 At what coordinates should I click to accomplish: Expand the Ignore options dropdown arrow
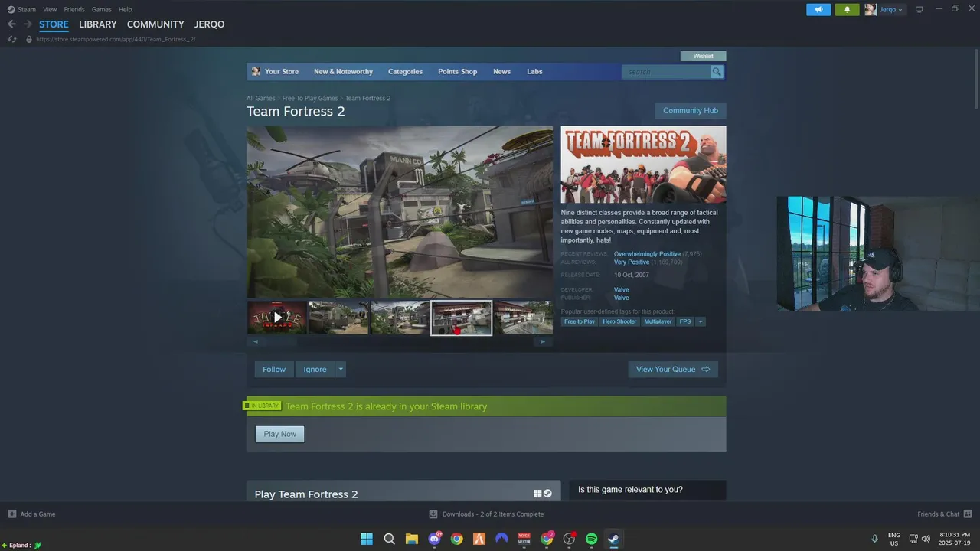coord(341,370)
